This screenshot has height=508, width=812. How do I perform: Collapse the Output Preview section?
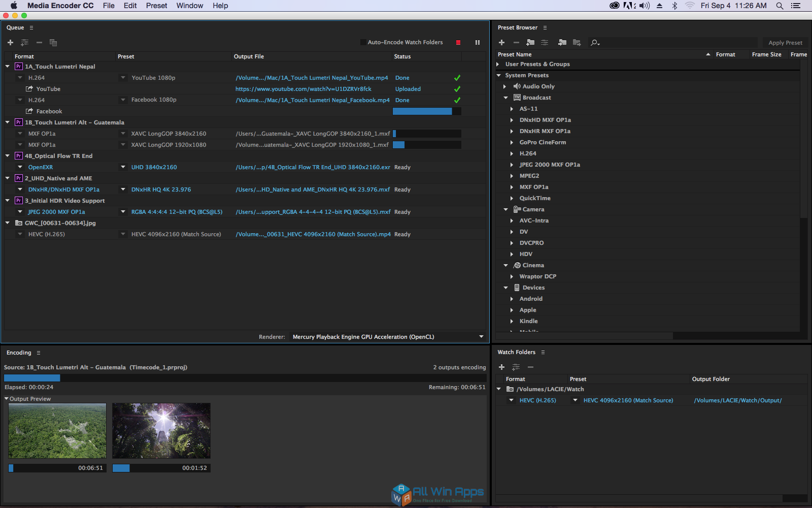(7, 399)
